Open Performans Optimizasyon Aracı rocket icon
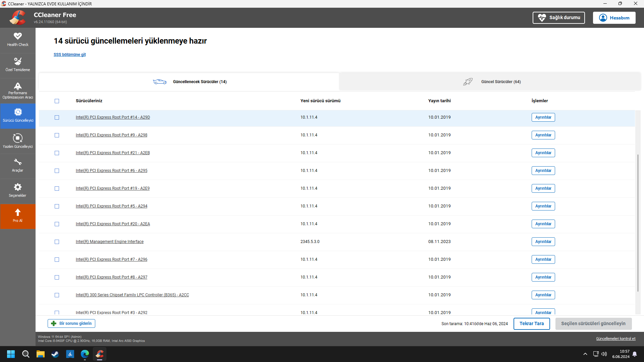Screen dimensions: 644x362 18,86
